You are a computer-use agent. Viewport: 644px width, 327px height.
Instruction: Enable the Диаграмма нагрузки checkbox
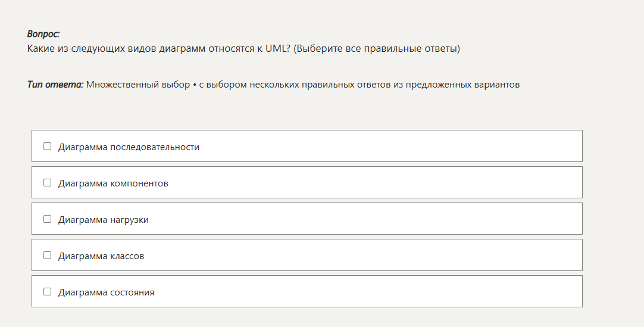point(47,219)
